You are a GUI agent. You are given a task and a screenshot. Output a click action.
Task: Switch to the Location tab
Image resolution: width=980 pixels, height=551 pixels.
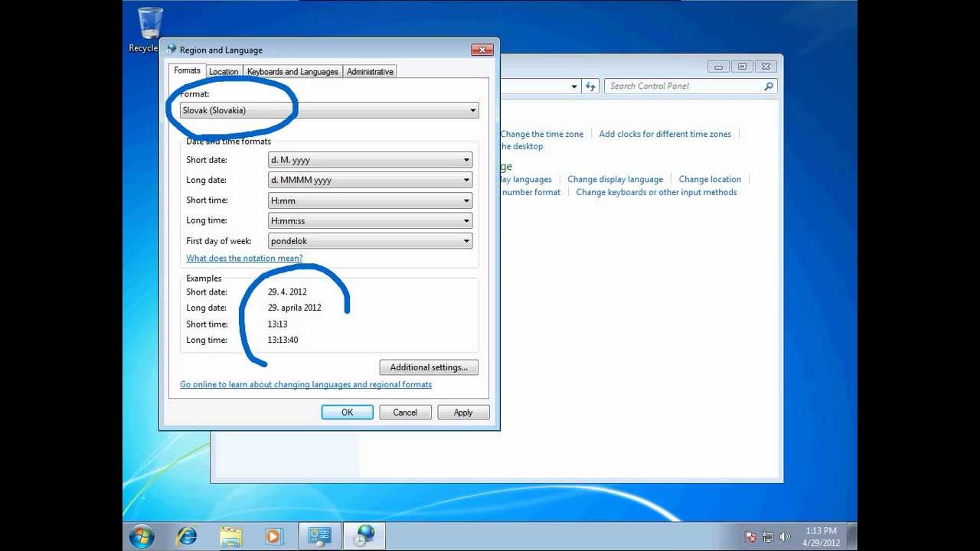coord(224,72)
